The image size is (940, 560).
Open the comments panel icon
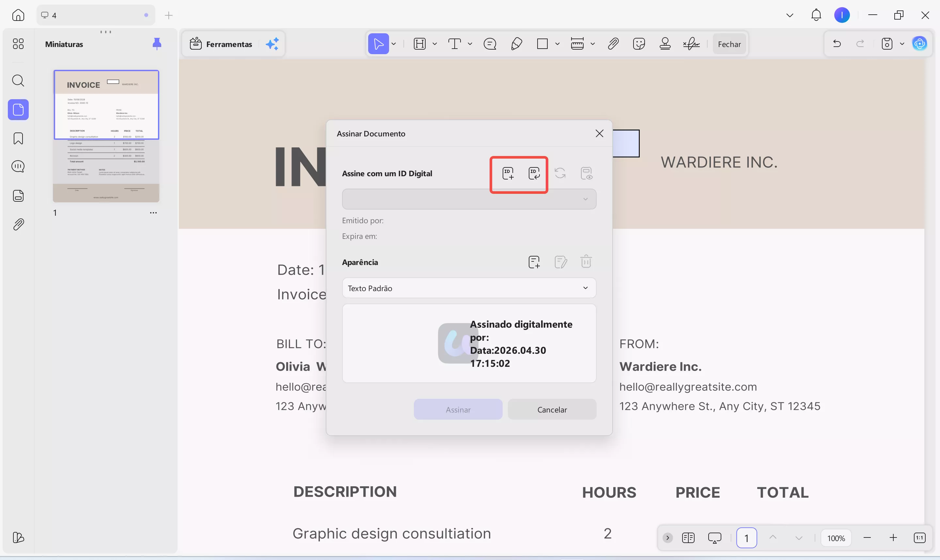18,166
